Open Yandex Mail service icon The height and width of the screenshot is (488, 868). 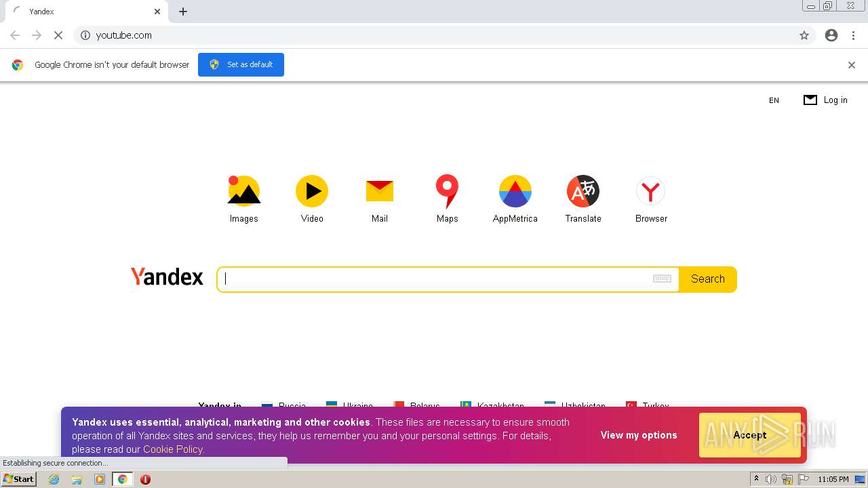click(380, 191)
